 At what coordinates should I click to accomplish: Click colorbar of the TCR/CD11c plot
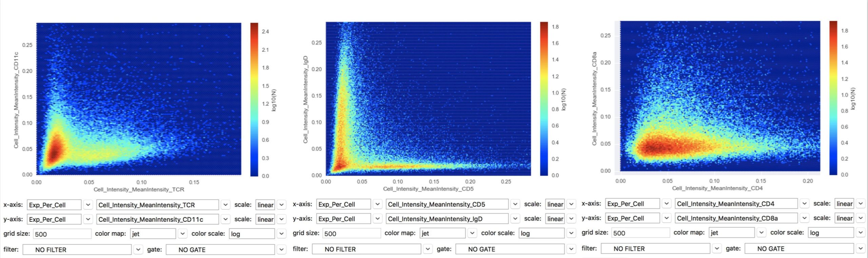[x=254, y=100]
